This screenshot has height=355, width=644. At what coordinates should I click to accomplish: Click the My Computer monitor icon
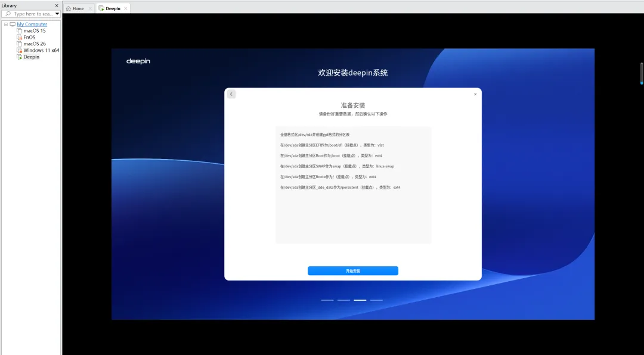(13, 24)
